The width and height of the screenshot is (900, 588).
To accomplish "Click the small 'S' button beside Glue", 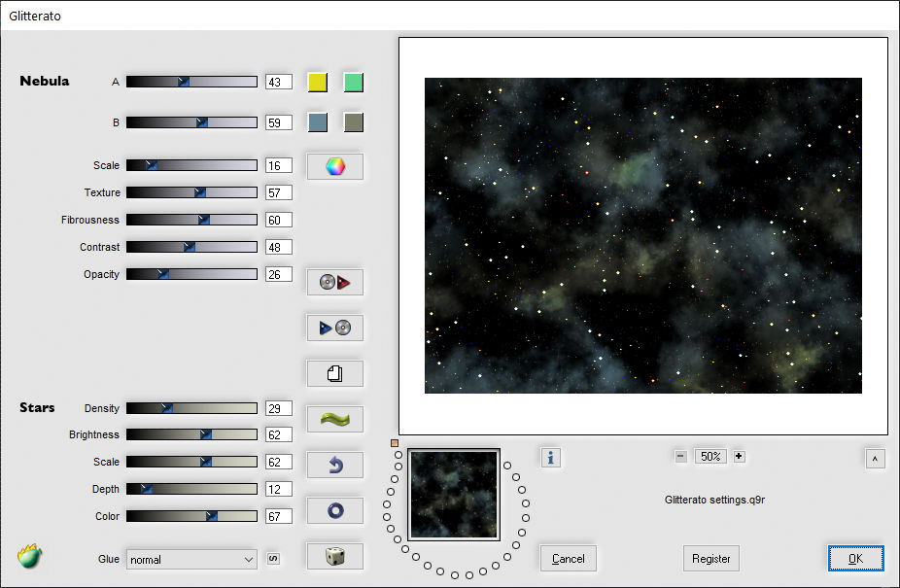I will 273,559.
